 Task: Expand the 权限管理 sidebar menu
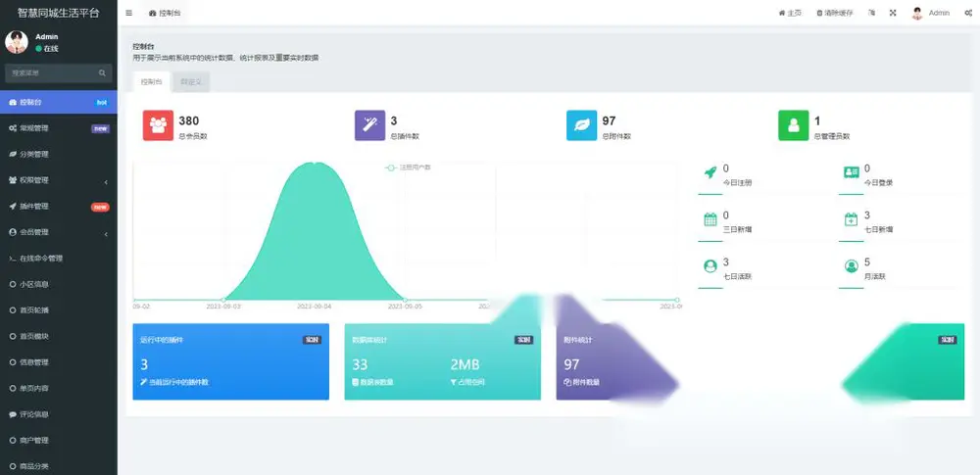click(x=59, y=180)
